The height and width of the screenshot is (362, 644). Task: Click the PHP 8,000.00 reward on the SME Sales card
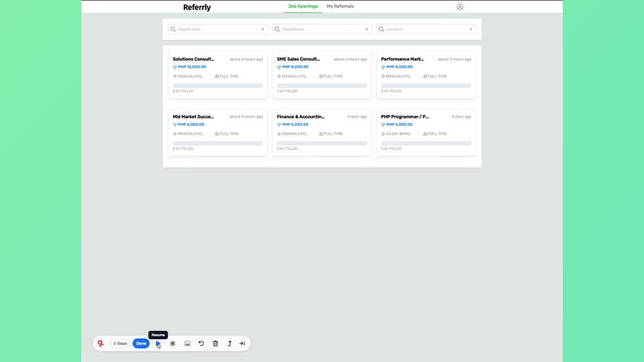pyautogui.click(x=295, y=67)
